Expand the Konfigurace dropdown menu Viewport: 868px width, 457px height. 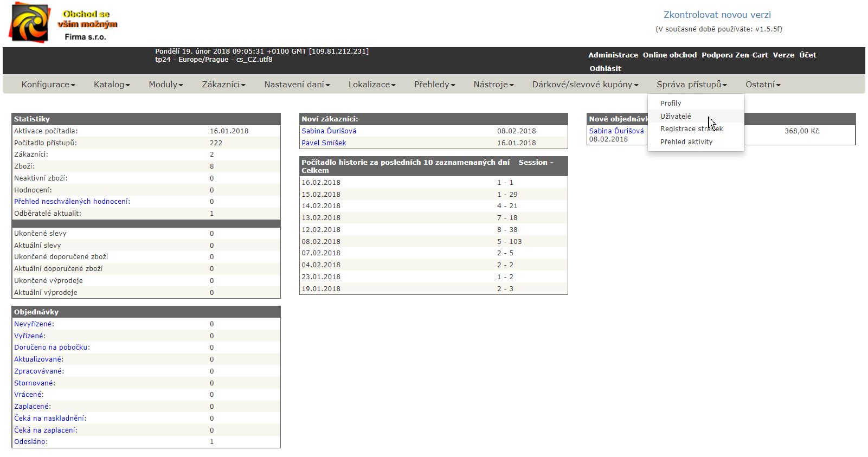pos(48,85)
